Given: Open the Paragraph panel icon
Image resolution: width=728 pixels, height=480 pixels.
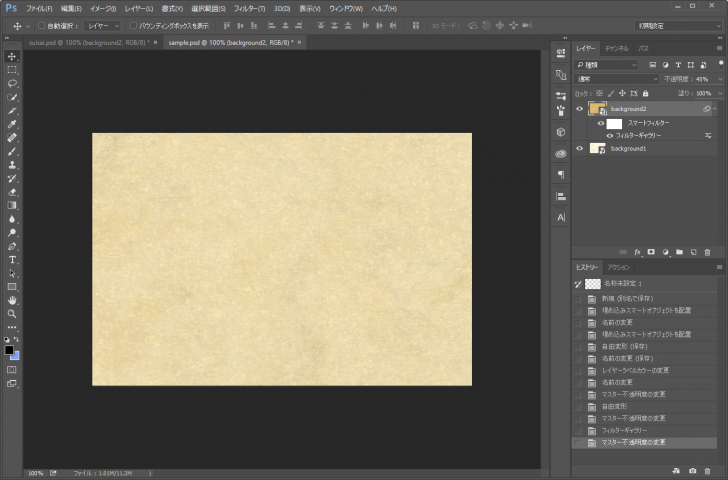Looking at the screenshot, I should 561,175.
